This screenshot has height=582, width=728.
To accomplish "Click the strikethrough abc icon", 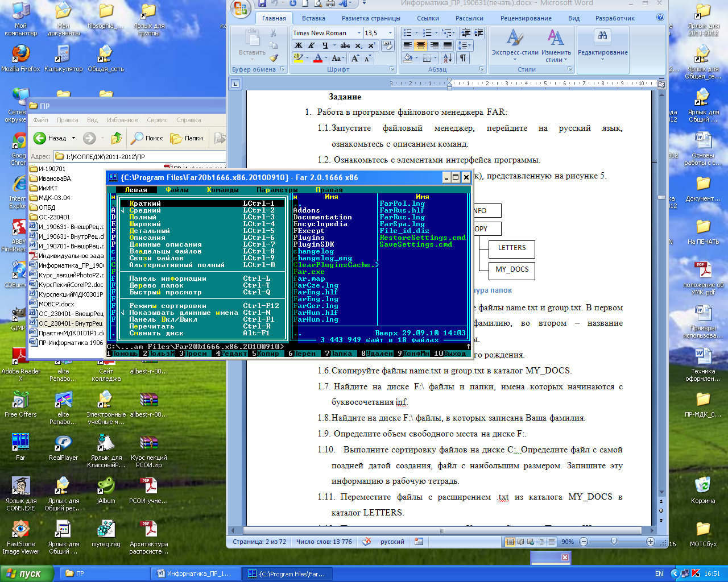I will [345, 45].
